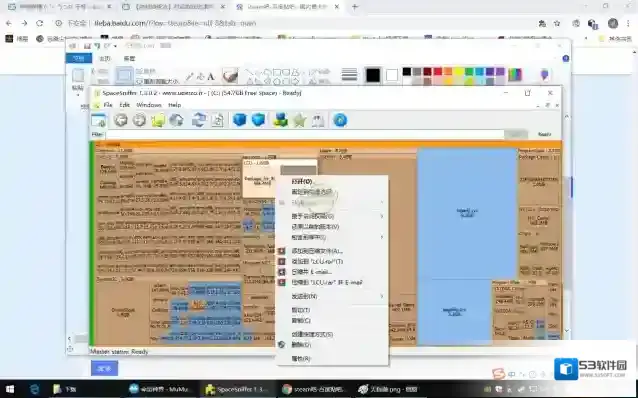Click the More detail blue cube icon
Screen dimensions: 638x398
coord(258,120)
